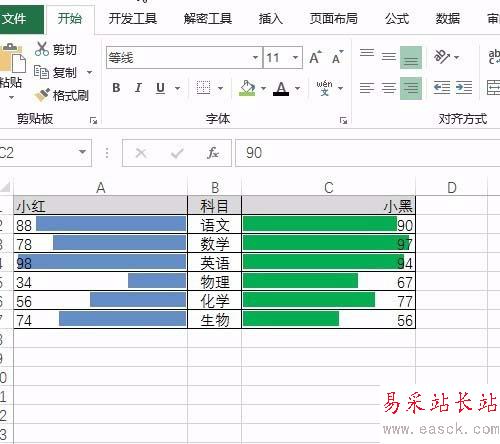Open the clipboard (剪贴板) dialog launcher
Viewport: 500px width, 444px height.
click(93, 121)
